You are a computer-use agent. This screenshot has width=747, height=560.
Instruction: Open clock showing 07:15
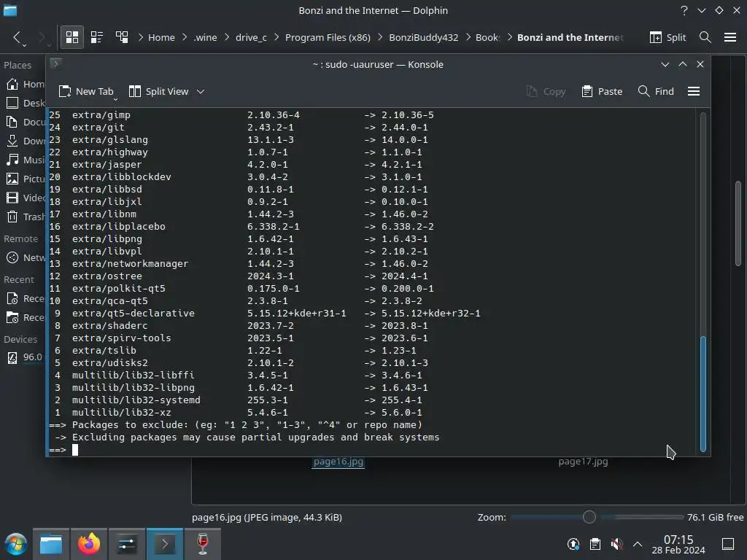click(678, 544)
